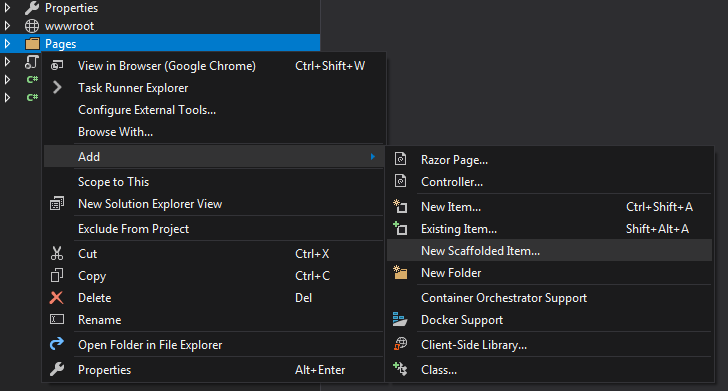
Task: Expand the Properties tree node
Action: [x=7, y=8]
